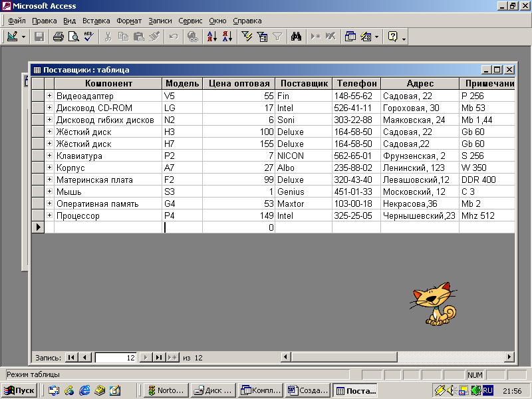Open the Database Window icon
Screen dimensions: 532x399
[350, 37]
